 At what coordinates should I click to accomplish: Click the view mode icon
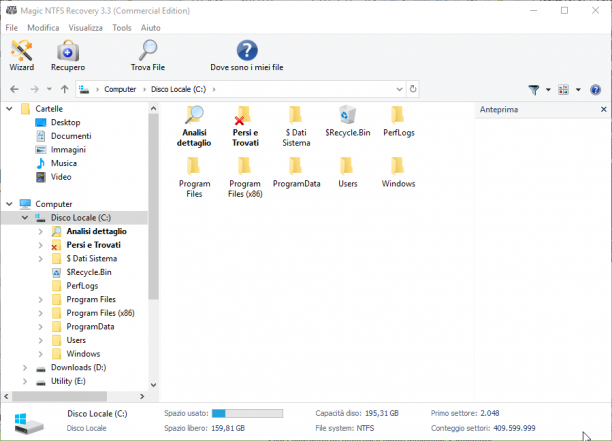point(563,90)
